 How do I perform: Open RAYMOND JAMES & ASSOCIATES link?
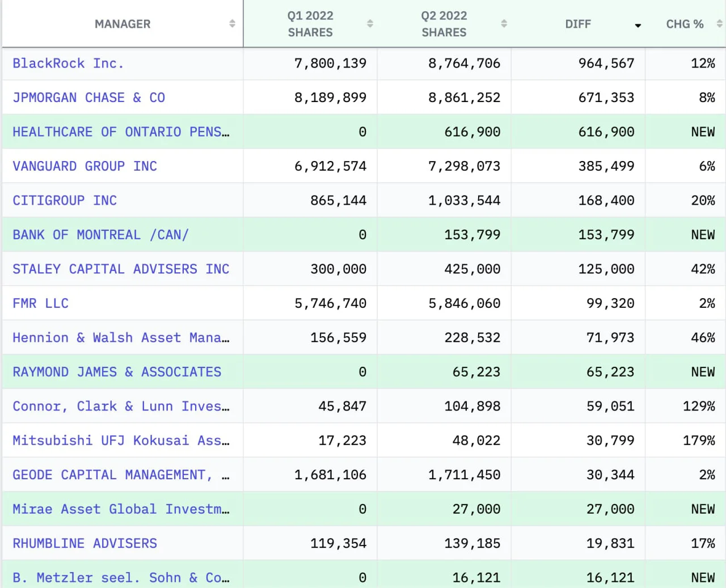click(117, 372)
